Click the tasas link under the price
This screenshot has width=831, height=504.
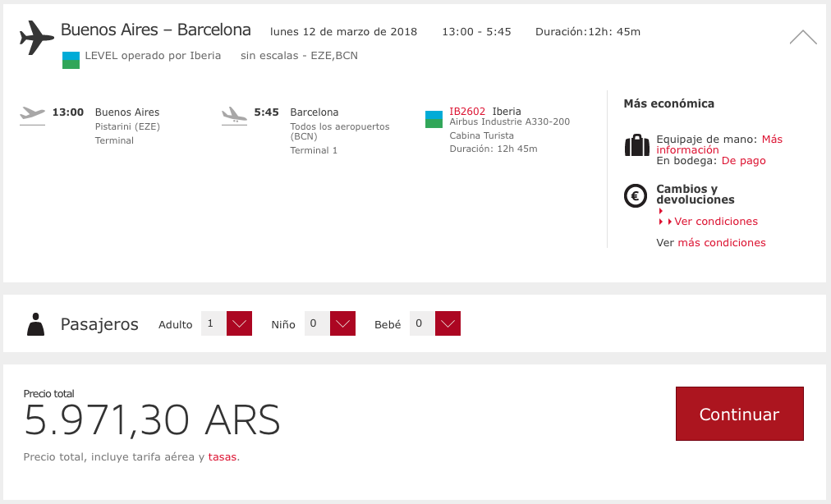coord(222,457)
